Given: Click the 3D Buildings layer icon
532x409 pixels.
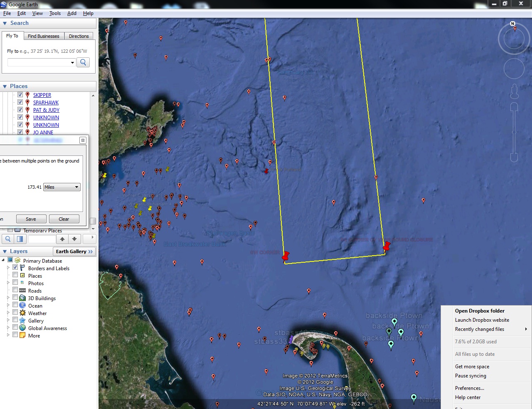Looking at the screenshot, I should tap(22, 298).
